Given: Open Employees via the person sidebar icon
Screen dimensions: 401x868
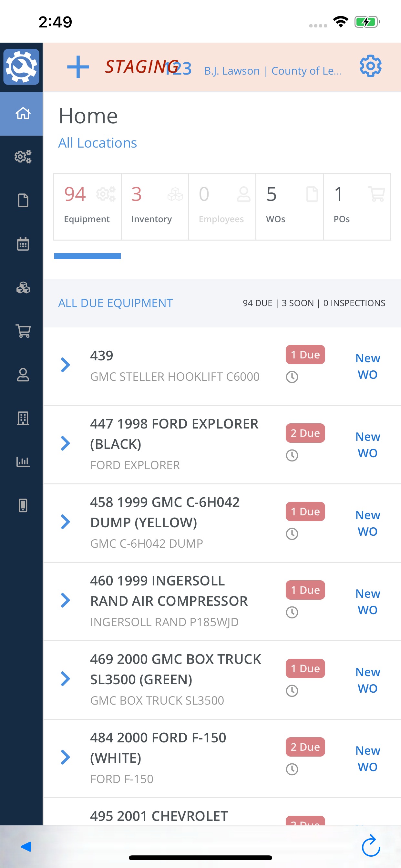Looking at the screenshot, I should pos(22,375).
